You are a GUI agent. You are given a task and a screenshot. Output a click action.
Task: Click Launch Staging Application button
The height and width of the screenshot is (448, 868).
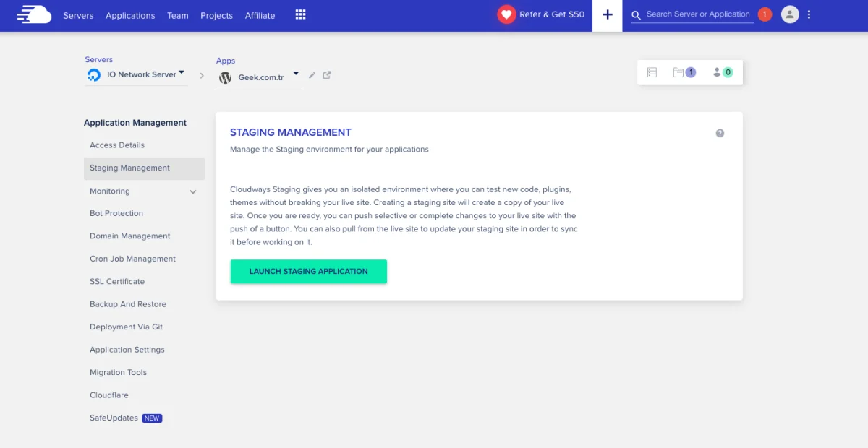pyautogui.click(x=309, y=272)
